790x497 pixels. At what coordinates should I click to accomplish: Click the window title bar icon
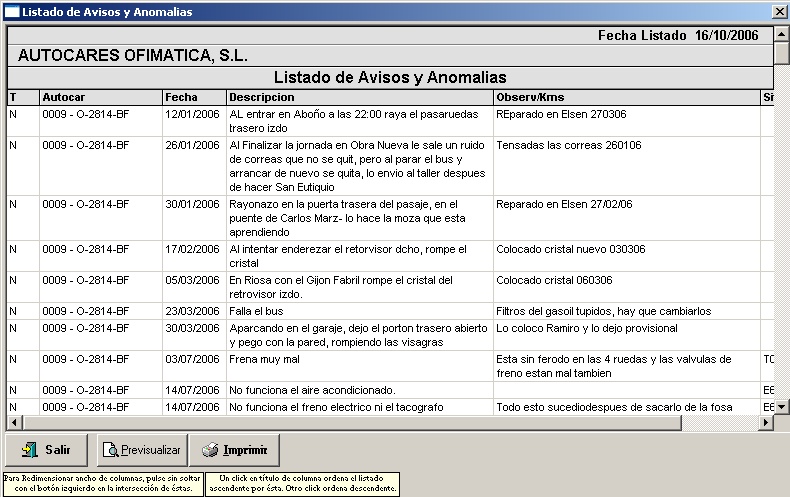[12, 12]
